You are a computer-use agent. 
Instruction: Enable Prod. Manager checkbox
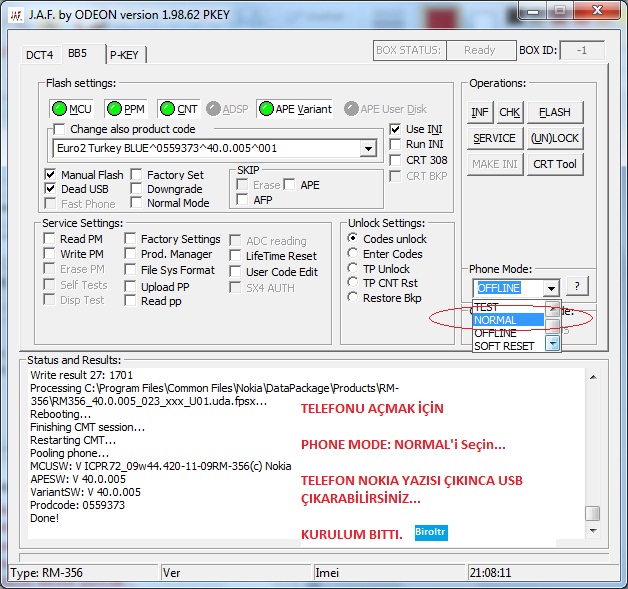coord(130,253)
